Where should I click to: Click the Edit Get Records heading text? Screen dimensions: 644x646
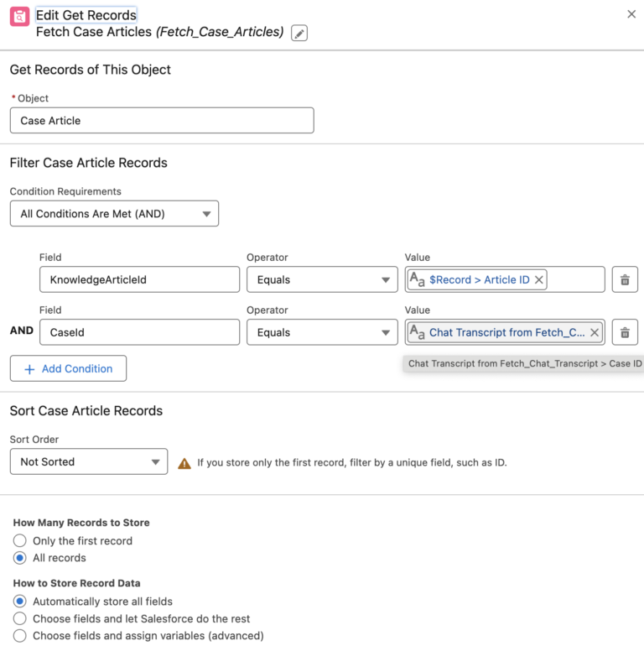tap(86, 15)
